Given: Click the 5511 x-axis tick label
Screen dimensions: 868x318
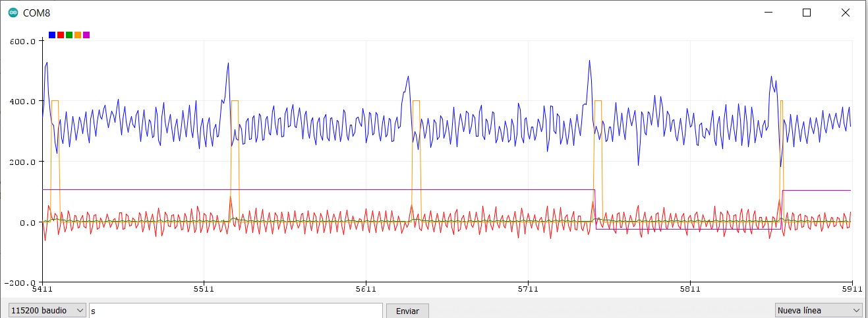Looking at the screenshot, I should click(204, 289).
